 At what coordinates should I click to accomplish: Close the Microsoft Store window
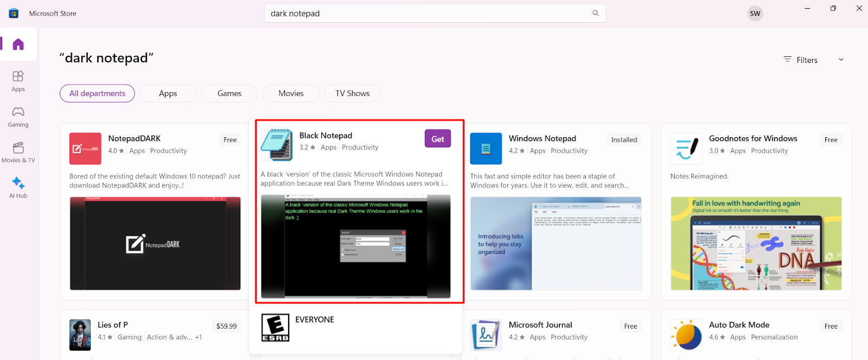(x=859, y=9)
